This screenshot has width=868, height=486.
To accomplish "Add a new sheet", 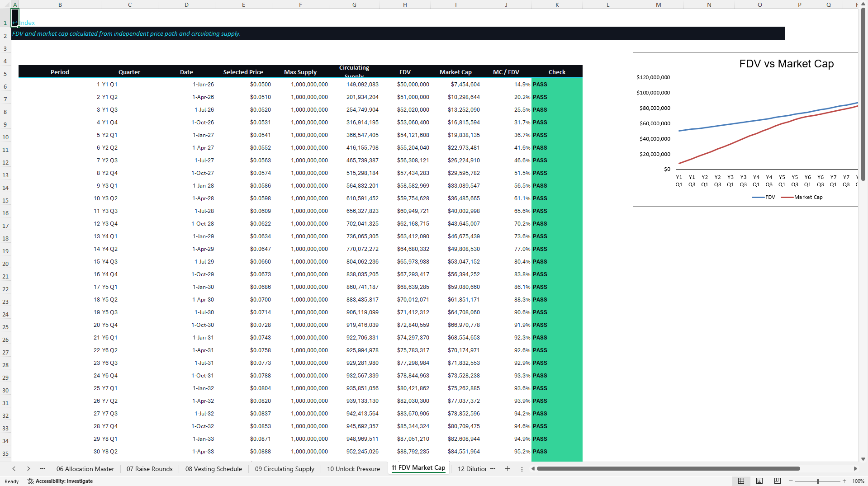I will click(507, 469).
